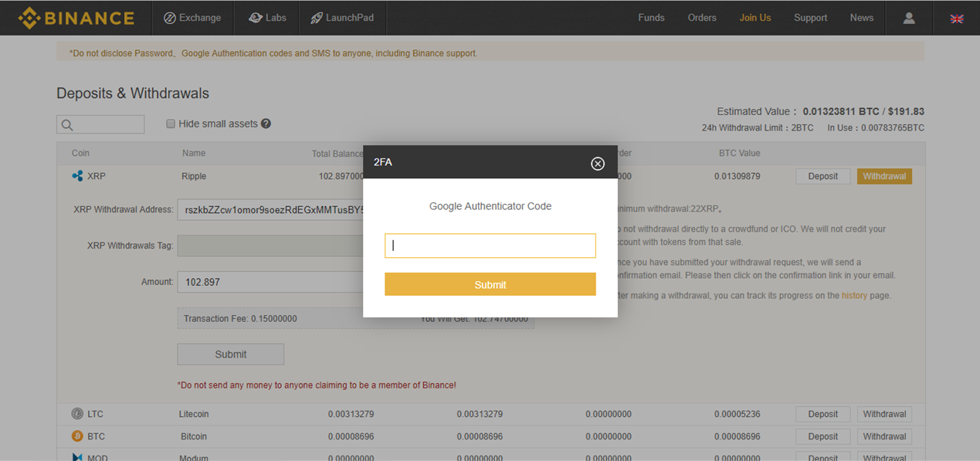The width and height of the screenshot is (980, 461).
Task: Open the Funds menu
Action: click(651, 18)
